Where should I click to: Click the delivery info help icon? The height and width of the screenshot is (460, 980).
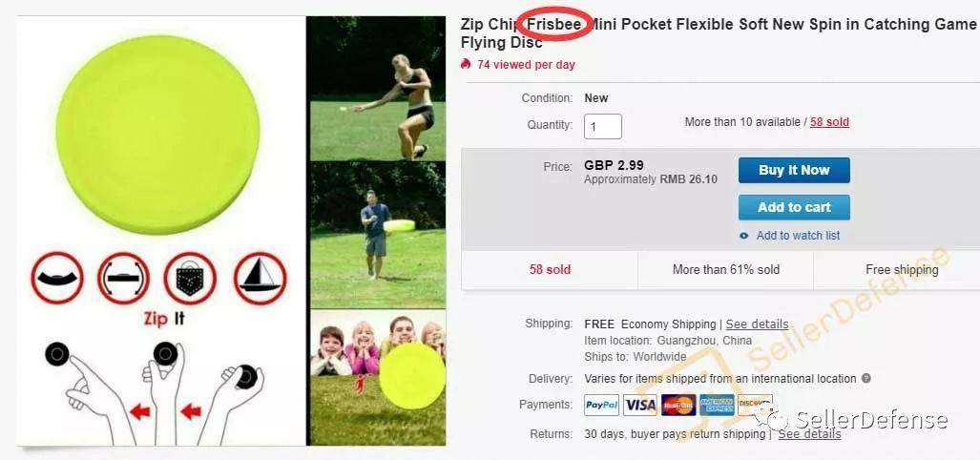click(866, 378)
